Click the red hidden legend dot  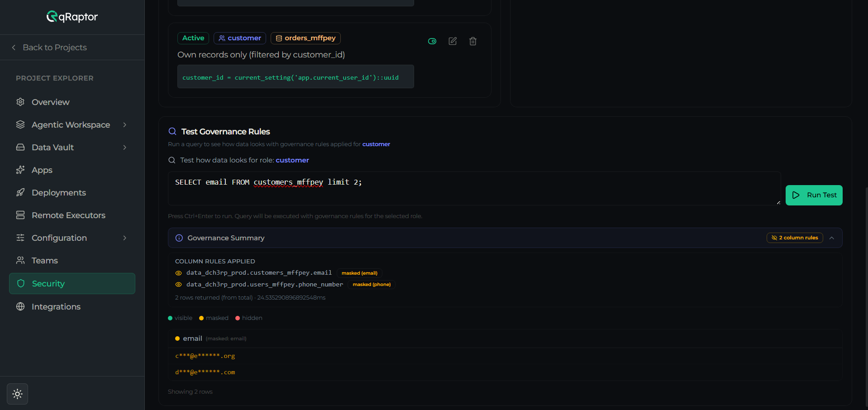(238, 318)
